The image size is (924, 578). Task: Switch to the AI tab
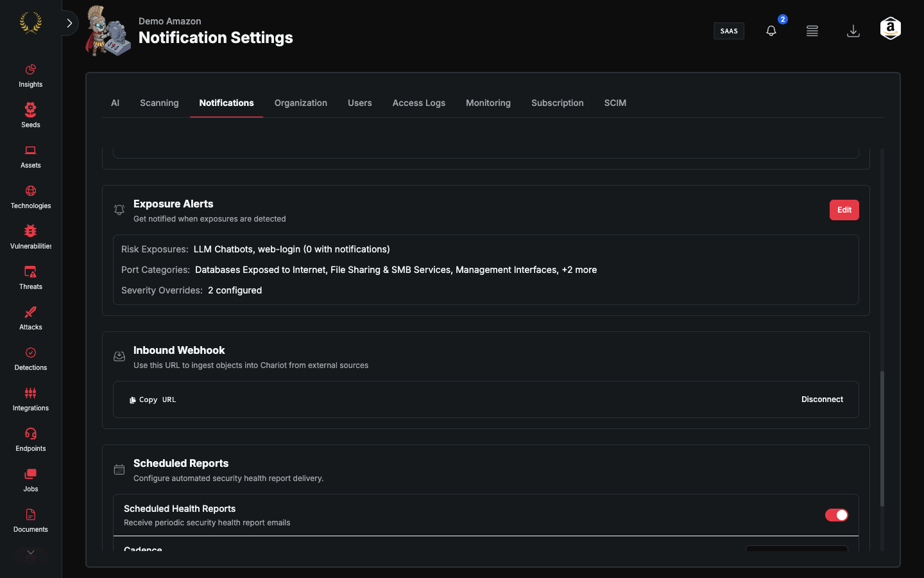pos(115,103)
